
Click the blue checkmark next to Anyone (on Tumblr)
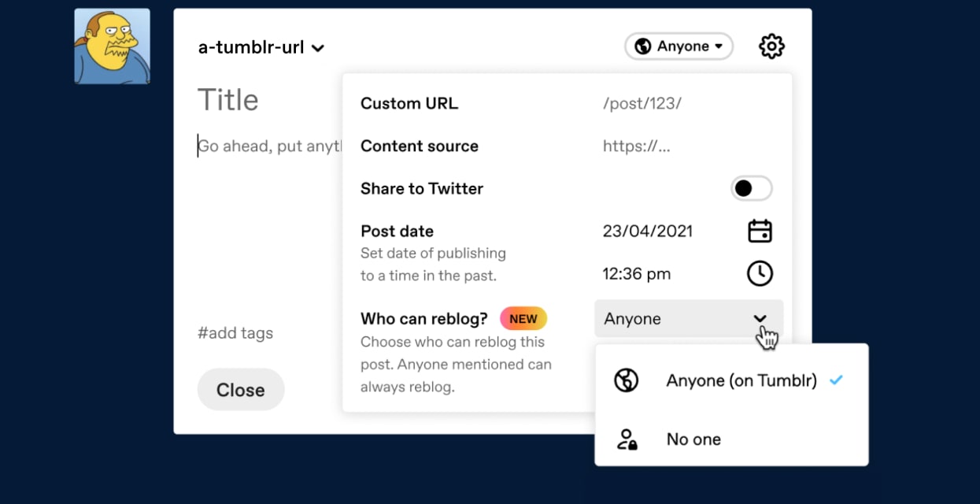[x=836, y=380]
